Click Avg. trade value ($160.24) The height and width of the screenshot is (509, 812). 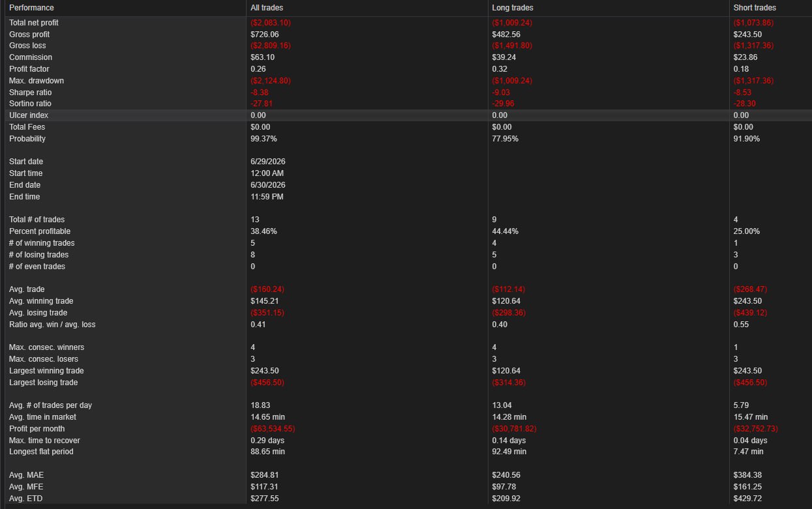(267, 289)
